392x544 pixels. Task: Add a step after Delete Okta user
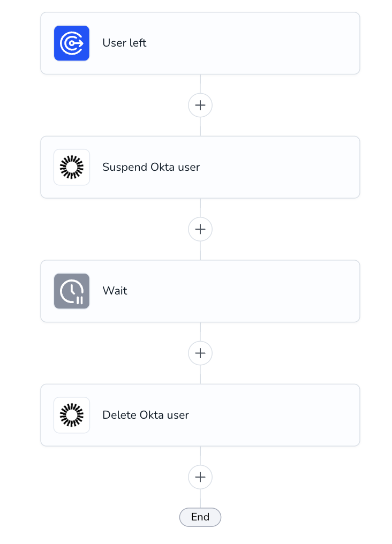tap(200, 477)
